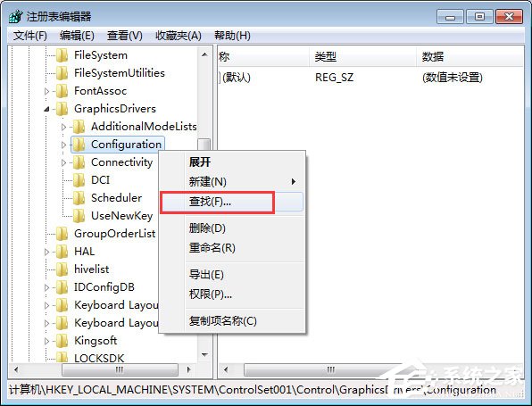Click tree pane scroll up arrow
532x406 pixels.
tap(204, 54)
